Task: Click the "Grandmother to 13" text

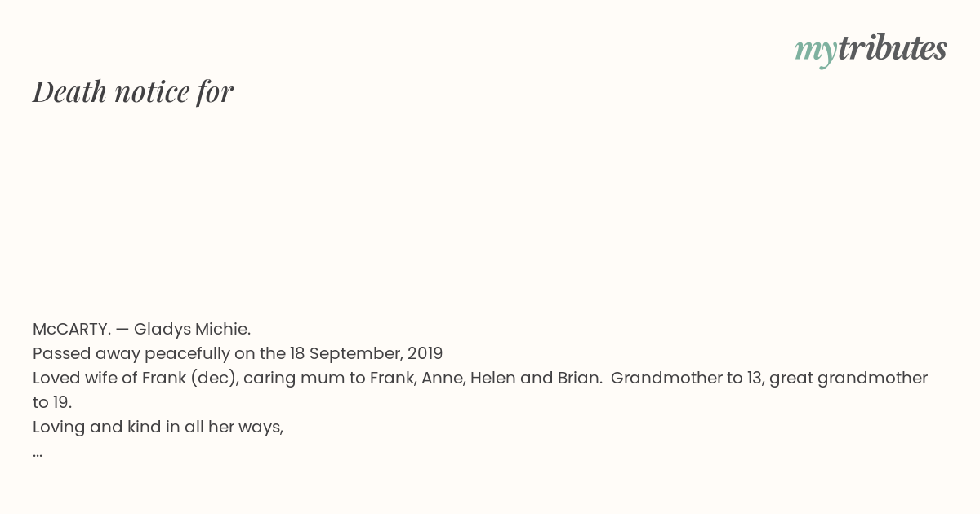Action: (x=686, y=378)
